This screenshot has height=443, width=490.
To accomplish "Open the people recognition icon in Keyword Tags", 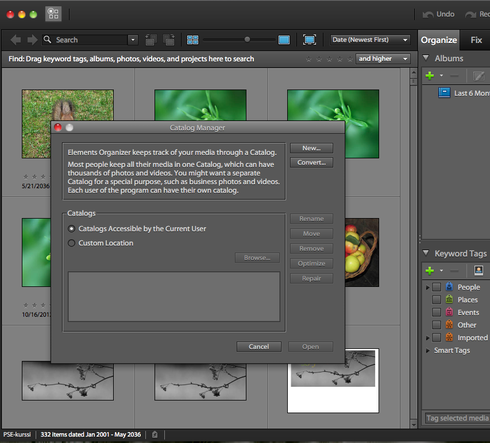I will point(479,270).
